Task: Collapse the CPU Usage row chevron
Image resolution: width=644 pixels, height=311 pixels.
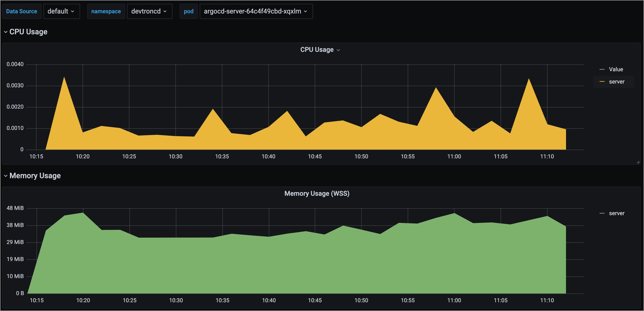Action: point(6,32)
